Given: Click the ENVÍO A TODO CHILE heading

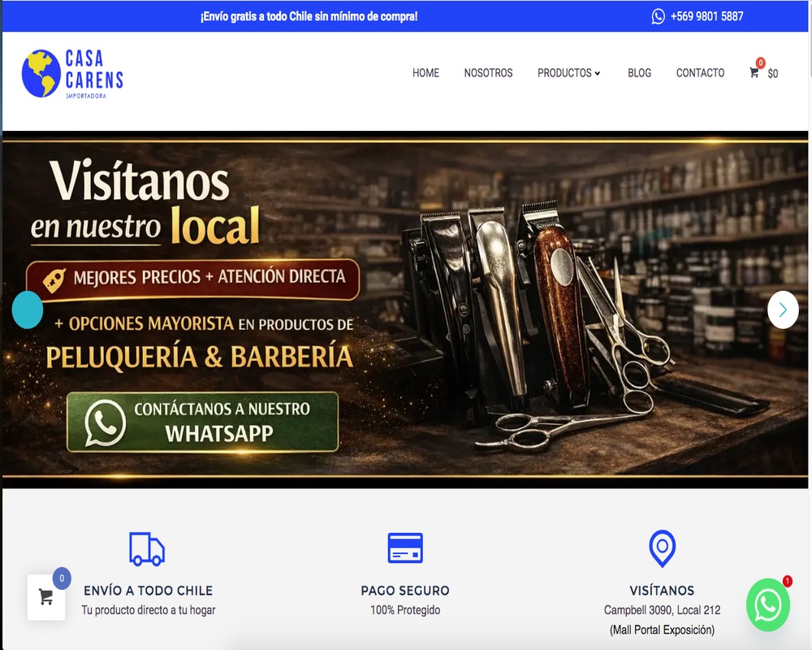Looking at the screenshot, I should (148, 591).
